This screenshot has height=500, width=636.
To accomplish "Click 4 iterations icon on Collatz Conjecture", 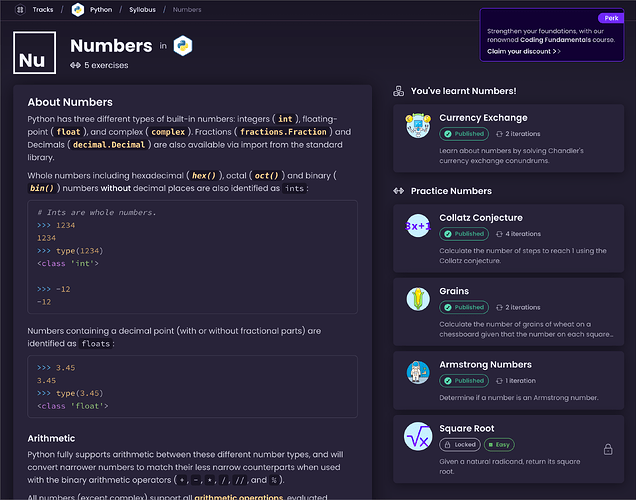I will (x=499, y=234).
